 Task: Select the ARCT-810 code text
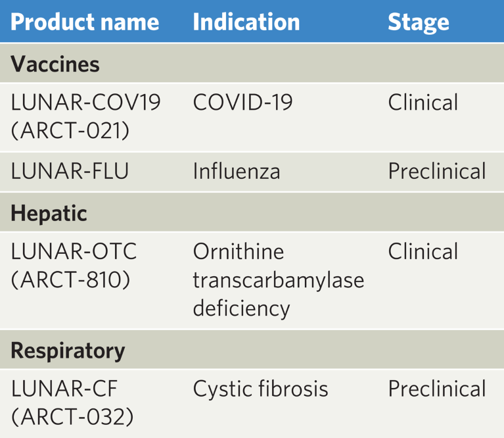tap(70, 279)
